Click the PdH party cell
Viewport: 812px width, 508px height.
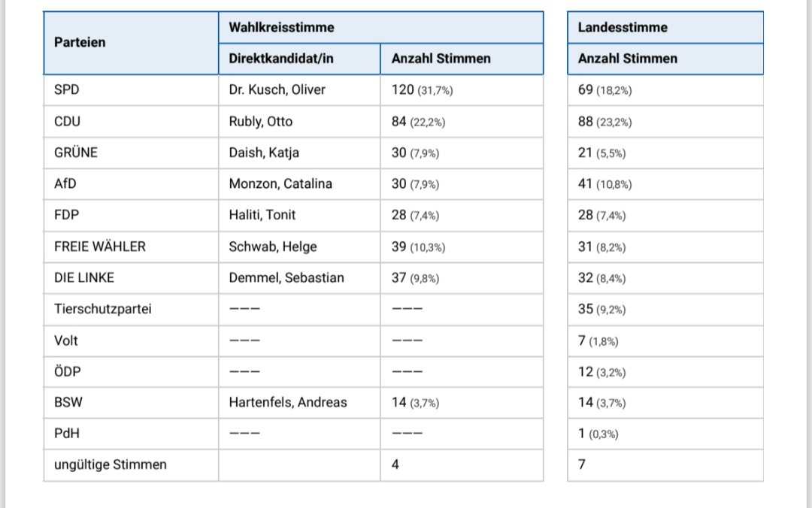point(66,434)
